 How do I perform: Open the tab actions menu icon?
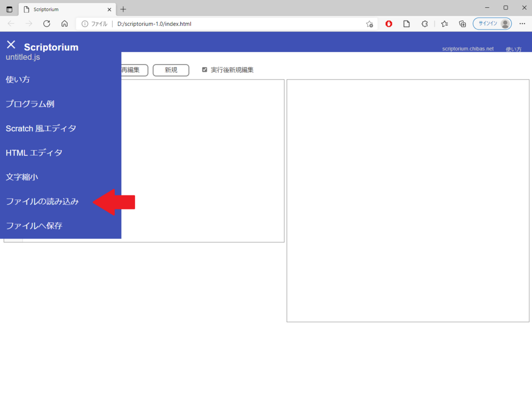tap(9, 9)
